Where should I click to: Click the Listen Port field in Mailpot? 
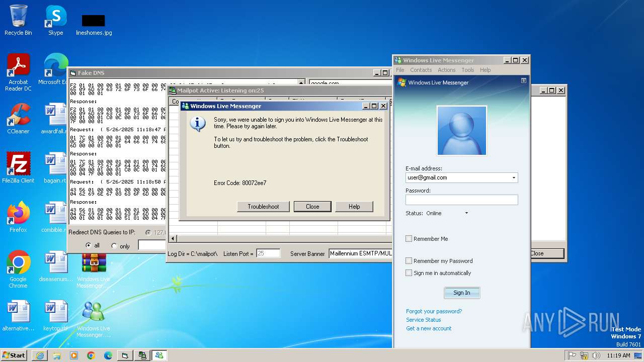[268, 254]
